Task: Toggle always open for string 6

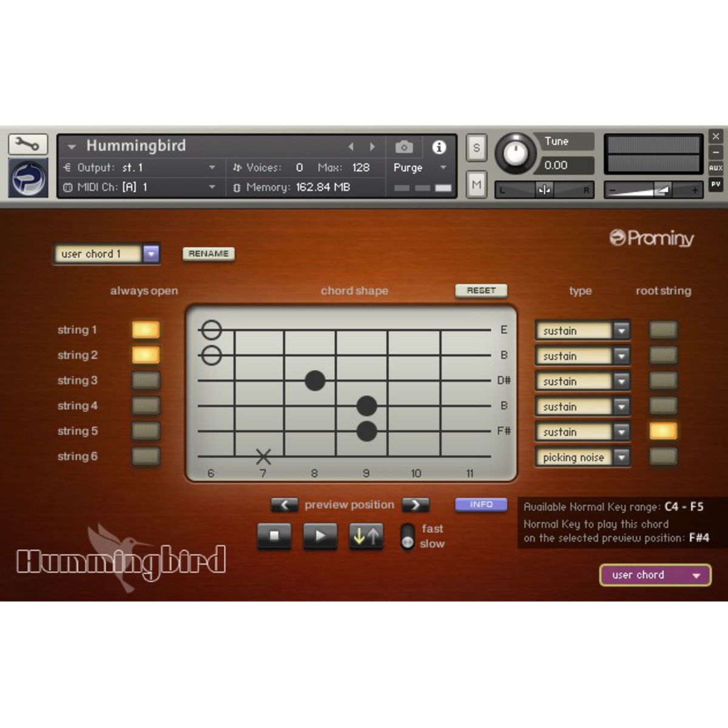Action: coord(146,456)
